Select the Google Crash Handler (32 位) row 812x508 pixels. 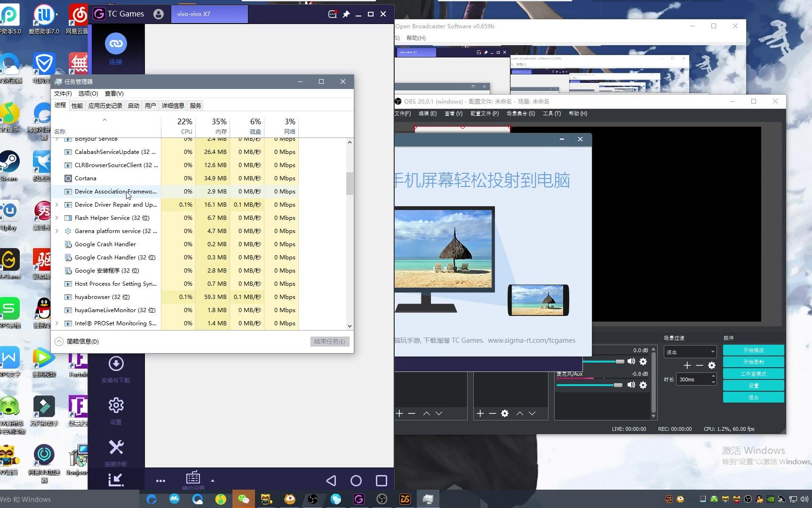pos(175,258)
